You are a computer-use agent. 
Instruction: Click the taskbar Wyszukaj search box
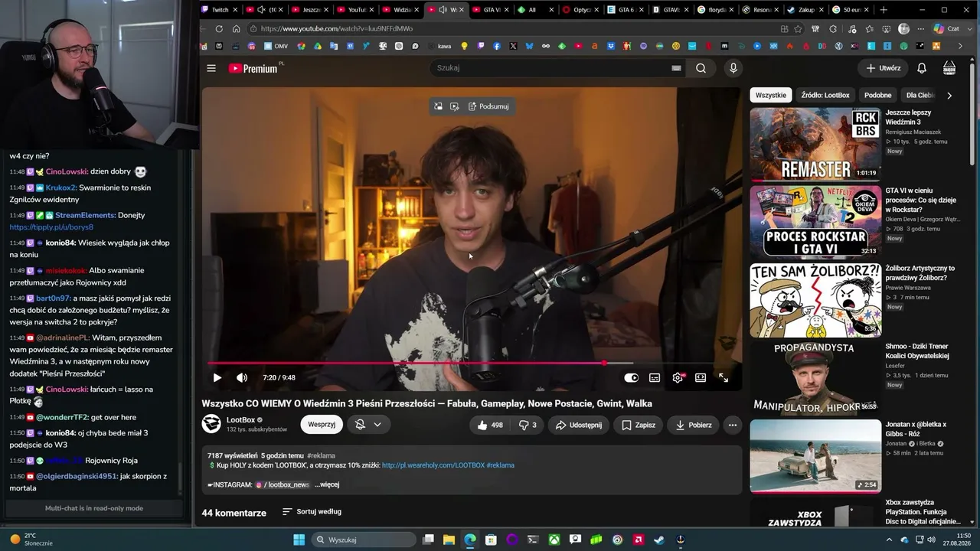point(363,540)
